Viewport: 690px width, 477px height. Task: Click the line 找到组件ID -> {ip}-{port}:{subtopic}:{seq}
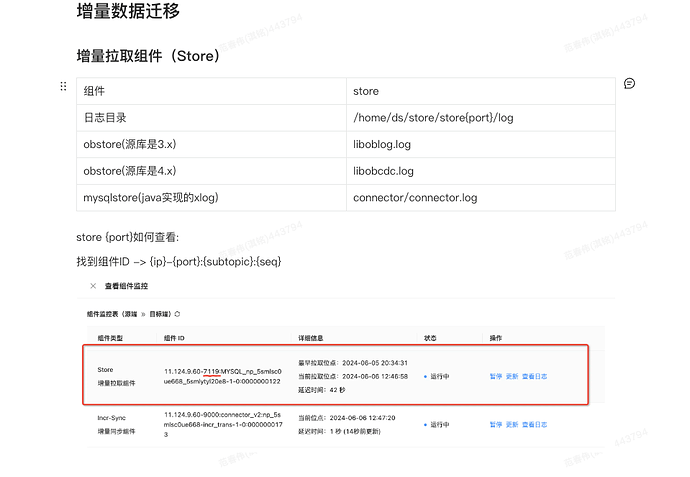click(x=179, y=261)
